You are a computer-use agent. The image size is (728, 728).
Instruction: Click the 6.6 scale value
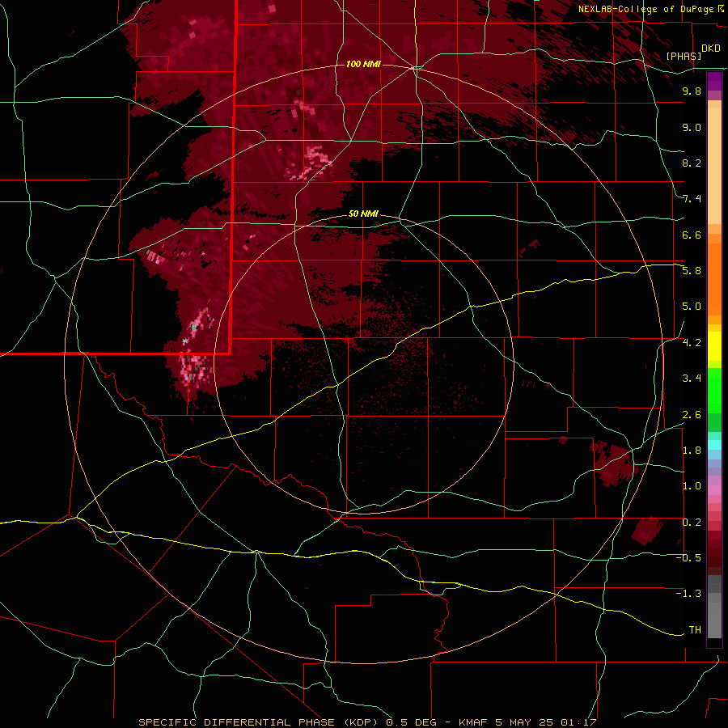(692, 235)
